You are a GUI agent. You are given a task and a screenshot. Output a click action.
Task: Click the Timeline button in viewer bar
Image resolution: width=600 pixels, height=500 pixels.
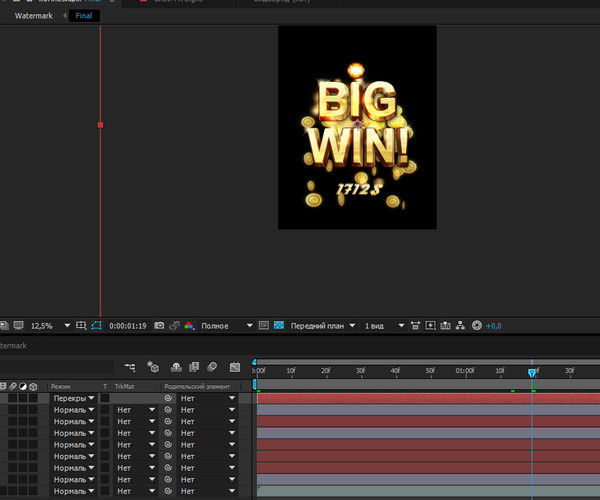(445, 326)
